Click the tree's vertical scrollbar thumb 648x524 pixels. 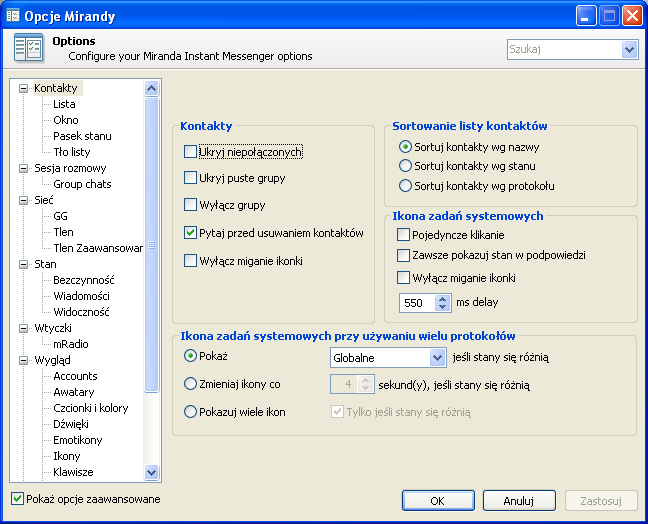152,245
